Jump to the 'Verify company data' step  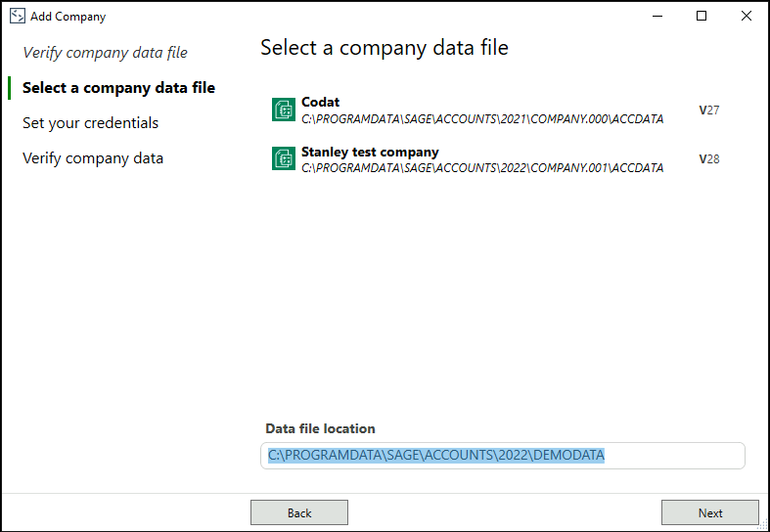[93, 158]
